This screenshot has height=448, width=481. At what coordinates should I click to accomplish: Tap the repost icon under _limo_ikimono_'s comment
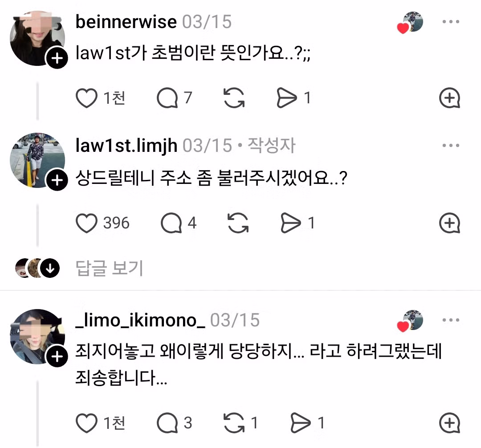(235, 422)
